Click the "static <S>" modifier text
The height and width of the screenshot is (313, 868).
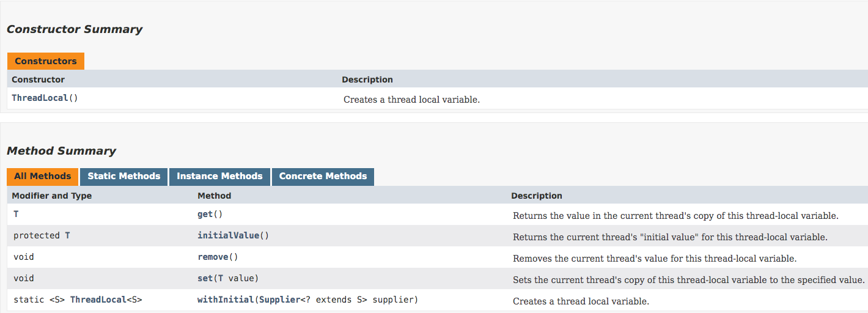[x=39, y=300]
